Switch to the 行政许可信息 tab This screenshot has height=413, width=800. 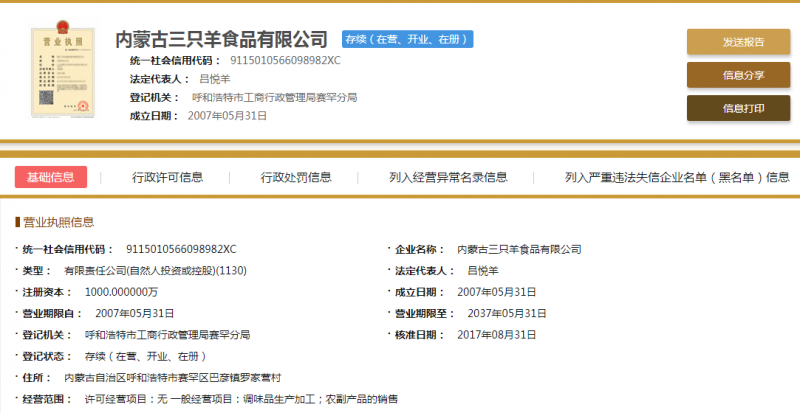coord(167,177)
